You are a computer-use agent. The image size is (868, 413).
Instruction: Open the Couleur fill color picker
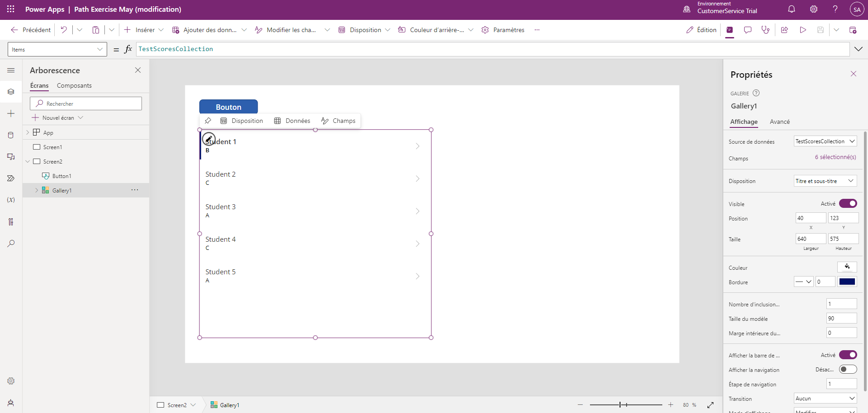point(847,267)
